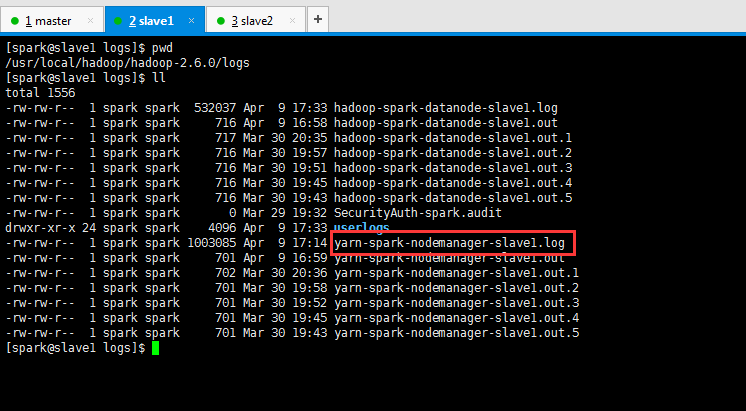Click the green status dot on slave1 tab
This screenshot has height=411, width=746.
(x=118, y=21)
